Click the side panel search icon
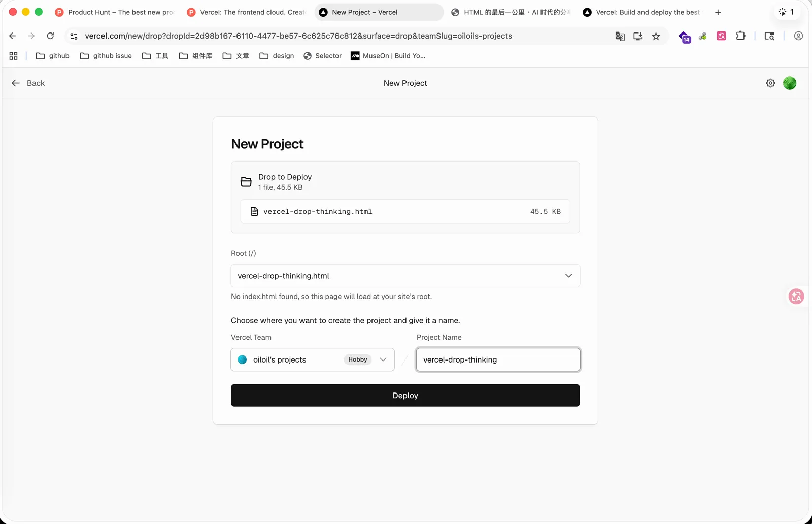 point(769,36)
